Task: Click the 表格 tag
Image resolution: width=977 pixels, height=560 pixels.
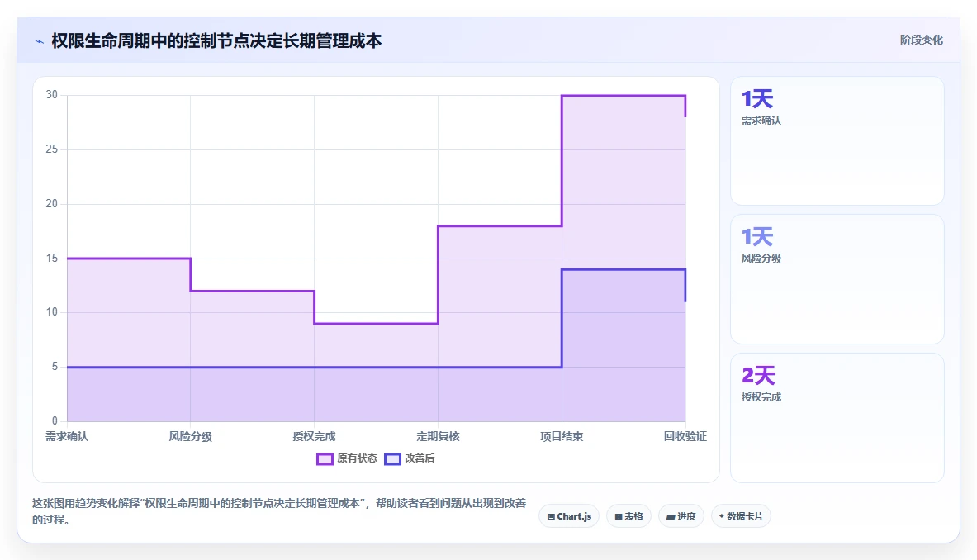Action: point(628,516)
